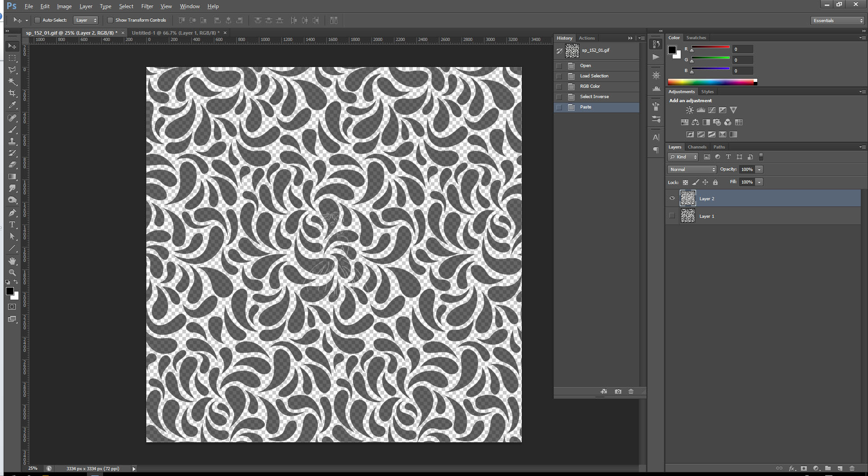The image size is (868, 476).
Task: Select the Crop tool
Action: [x=12, y=93]
